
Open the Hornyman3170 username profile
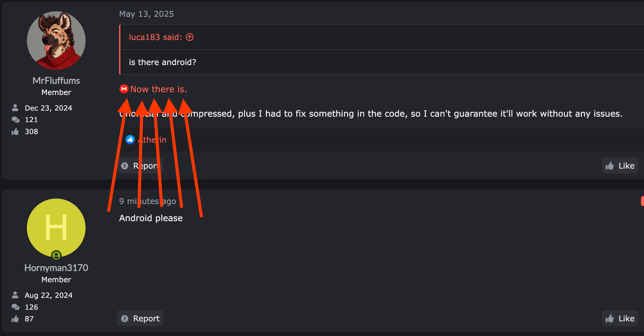coord(56,268)
